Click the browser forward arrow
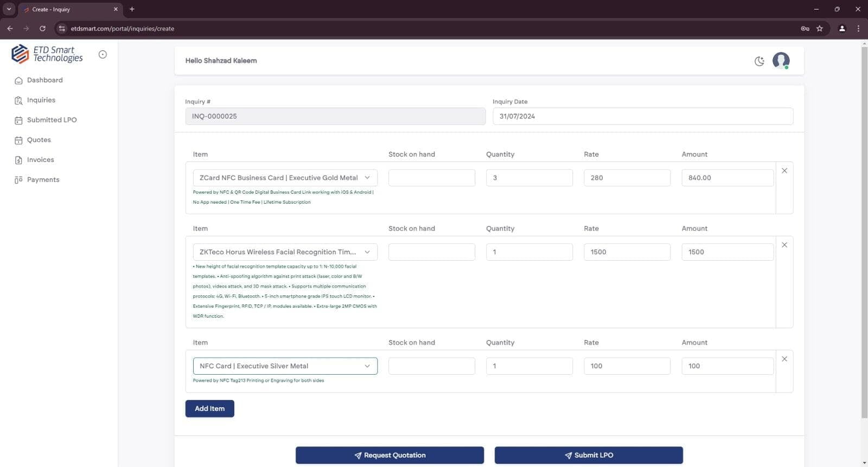The width and height of the screenshot is (868, 467). pyautogui.click(x=26, y=28)
